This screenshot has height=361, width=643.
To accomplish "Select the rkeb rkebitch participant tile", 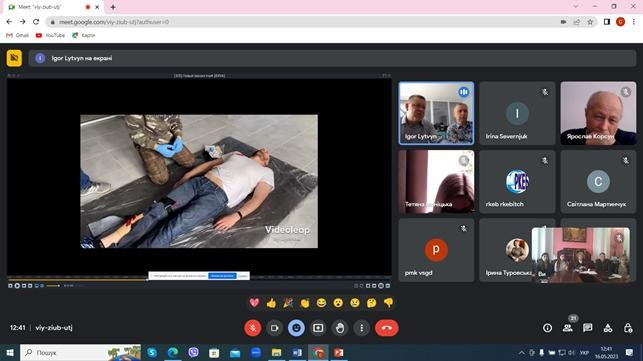I will (x=517, y=181).
